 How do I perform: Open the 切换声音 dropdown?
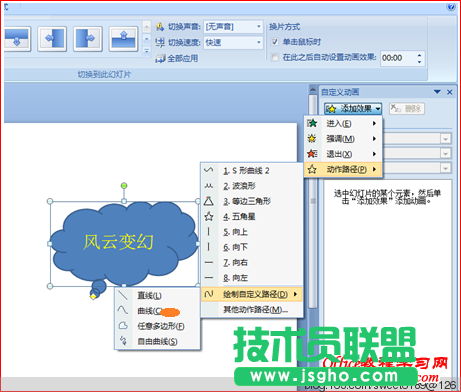tap(259, 26)
